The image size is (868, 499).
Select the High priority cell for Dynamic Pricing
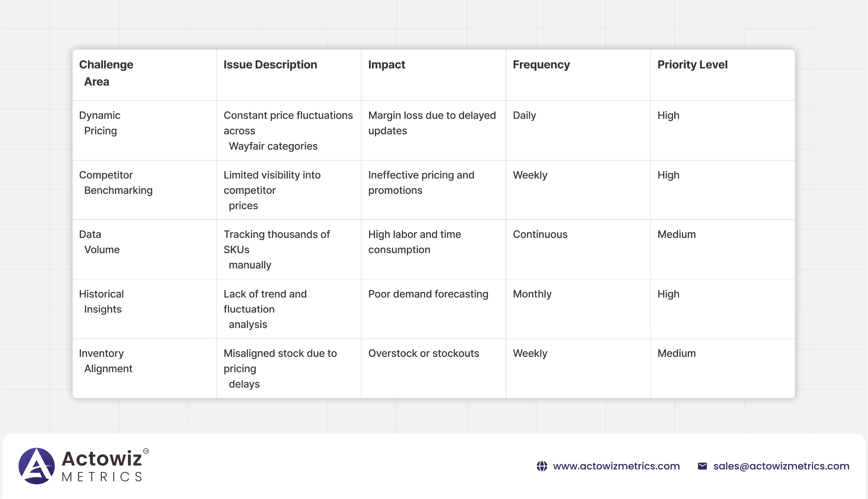668,115
